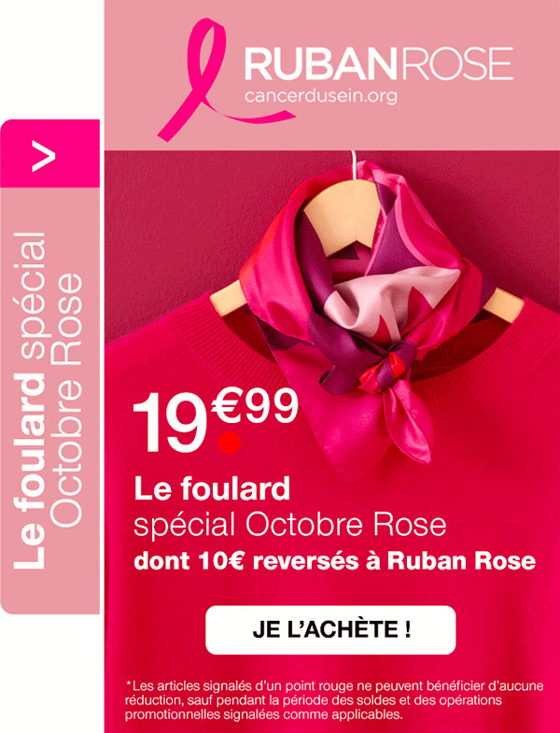Viewport: 560px width, 733px height.
Task: Click the white chevron arrow on the pink tab
Action: click(44, 154)
